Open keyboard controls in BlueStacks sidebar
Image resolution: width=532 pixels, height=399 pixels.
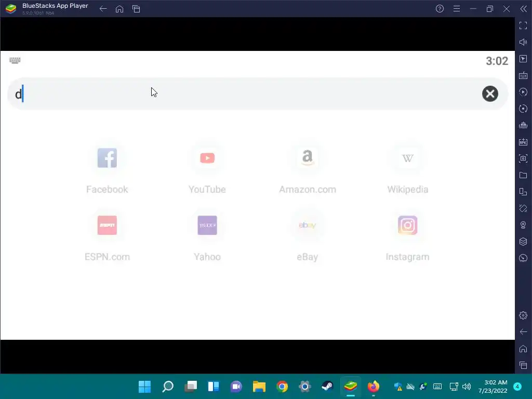(x=523, y=75)
